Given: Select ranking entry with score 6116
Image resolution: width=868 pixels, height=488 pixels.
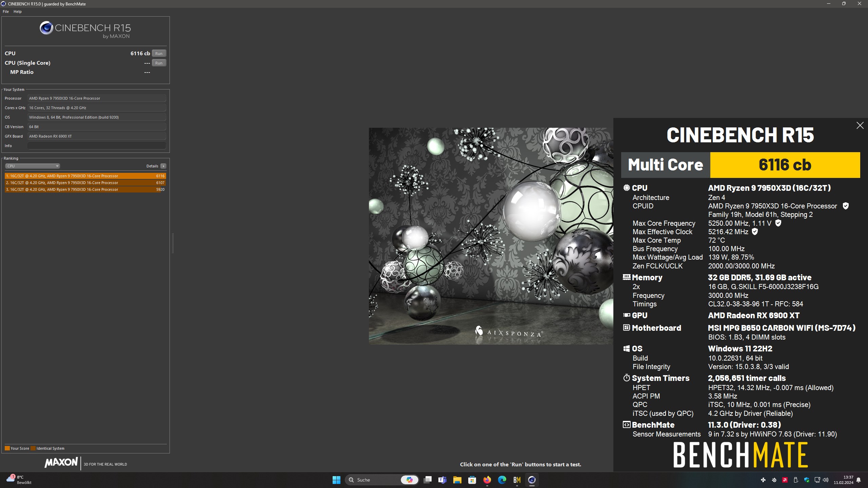Looking at the screenshot, I should point(85,176).
